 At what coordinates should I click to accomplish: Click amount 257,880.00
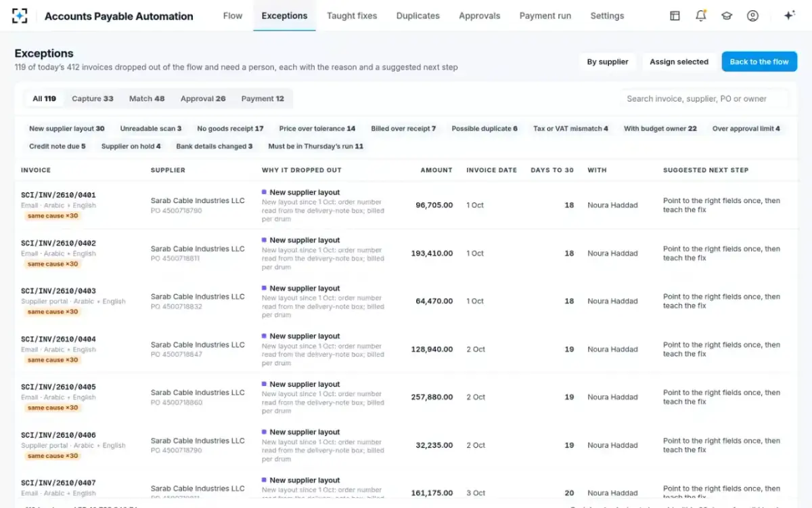[x=432, y=398]
